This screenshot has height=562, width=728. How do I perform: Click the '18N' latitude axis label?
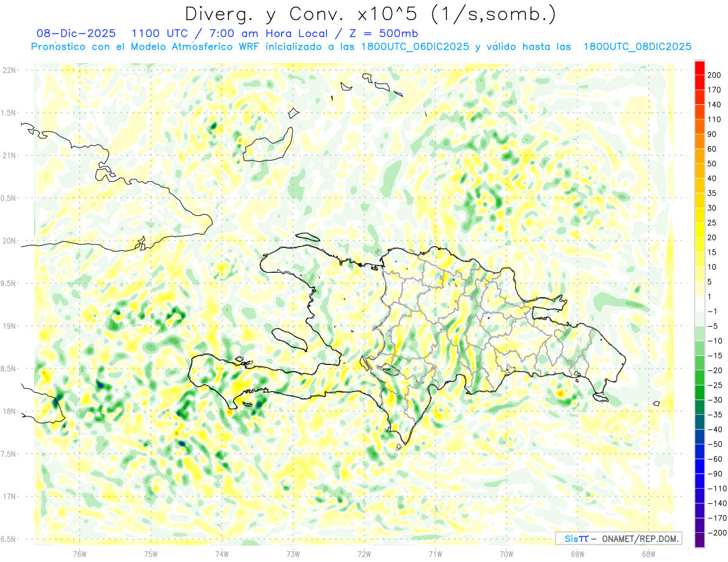9,411
